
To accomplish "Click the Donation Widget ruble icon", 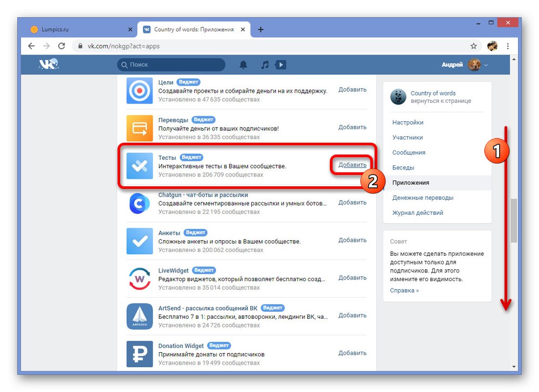I will point(140,354).
